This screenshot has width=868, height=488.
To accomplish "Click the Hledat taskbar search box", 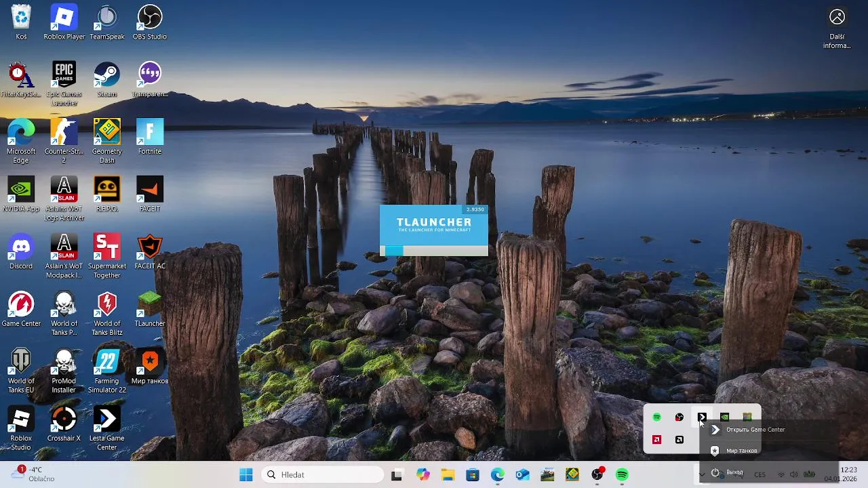I will pyautogui.click(x=323, y=475).
